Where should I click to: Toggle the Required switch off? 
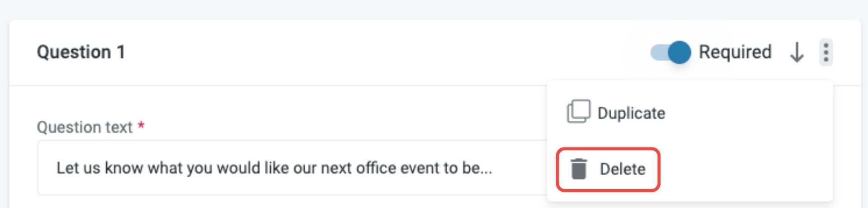coord(670,52)
